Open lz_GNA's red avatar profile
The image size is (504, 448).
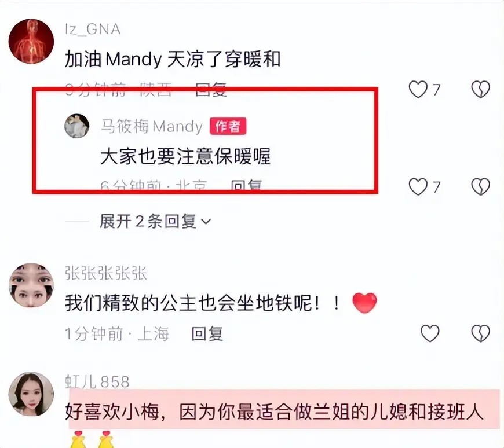(31, 41)
